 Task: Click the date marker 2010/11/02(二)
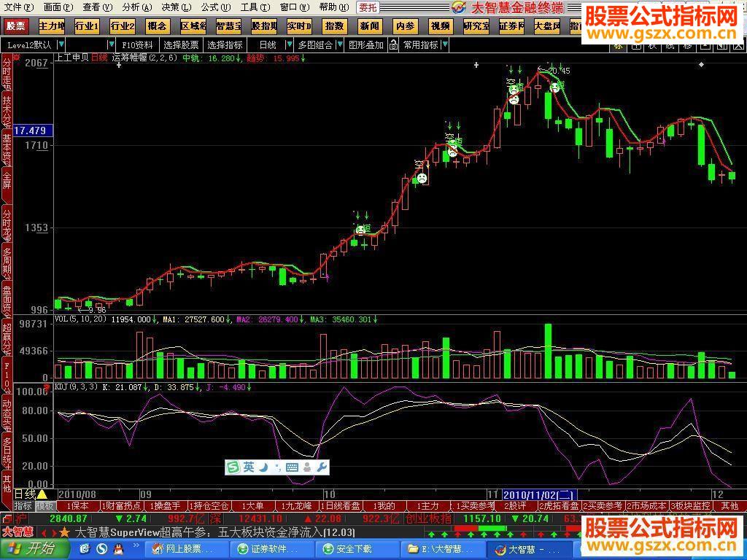point(540,494)
